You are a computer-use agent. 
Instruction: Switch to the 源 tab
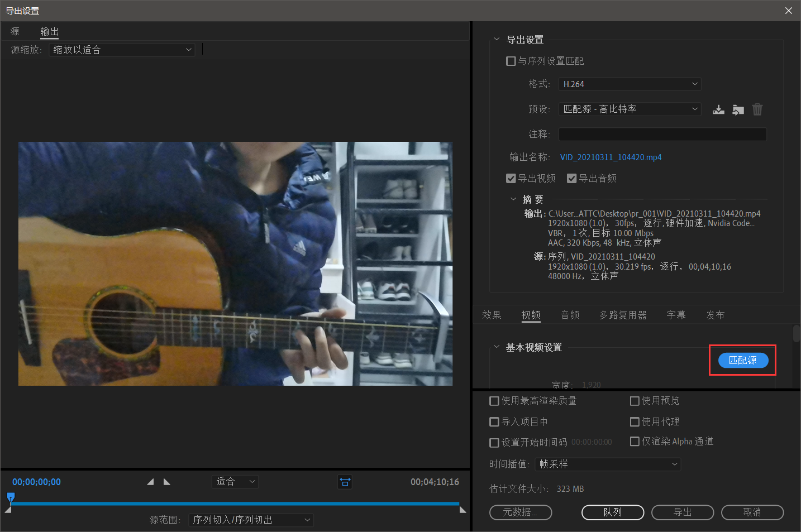pos(15,31)
